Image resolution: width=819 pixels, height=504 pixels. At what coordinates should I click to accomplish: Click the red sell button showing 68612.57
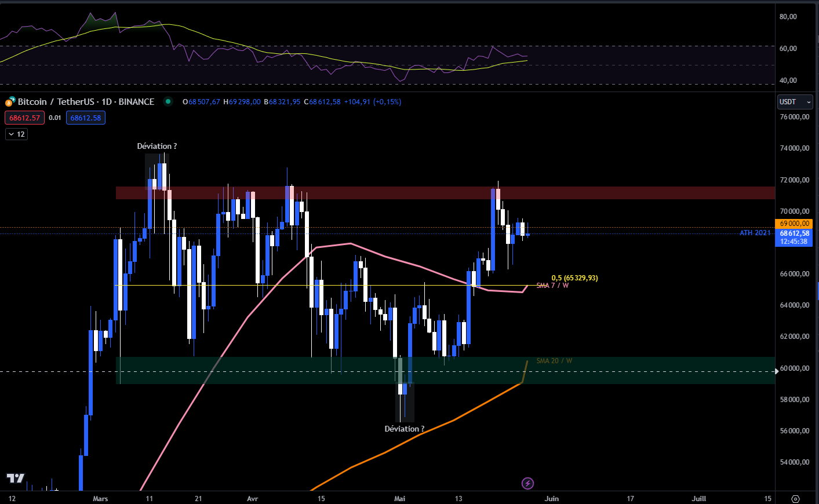[x=24, y=118]
